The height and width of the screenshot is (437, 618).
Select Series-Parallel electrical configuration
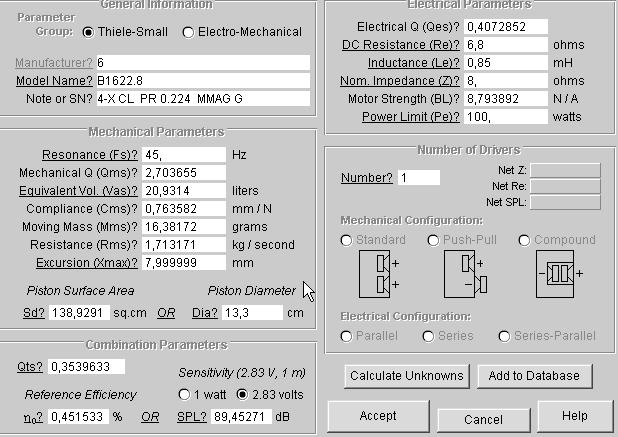pos(504,336)
